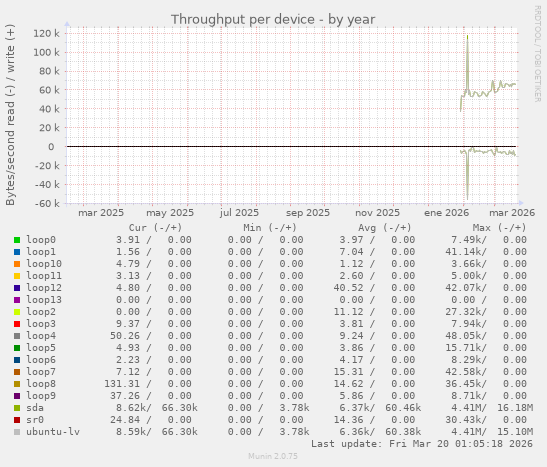Click the Max (-/+) column header

point(499,228)
